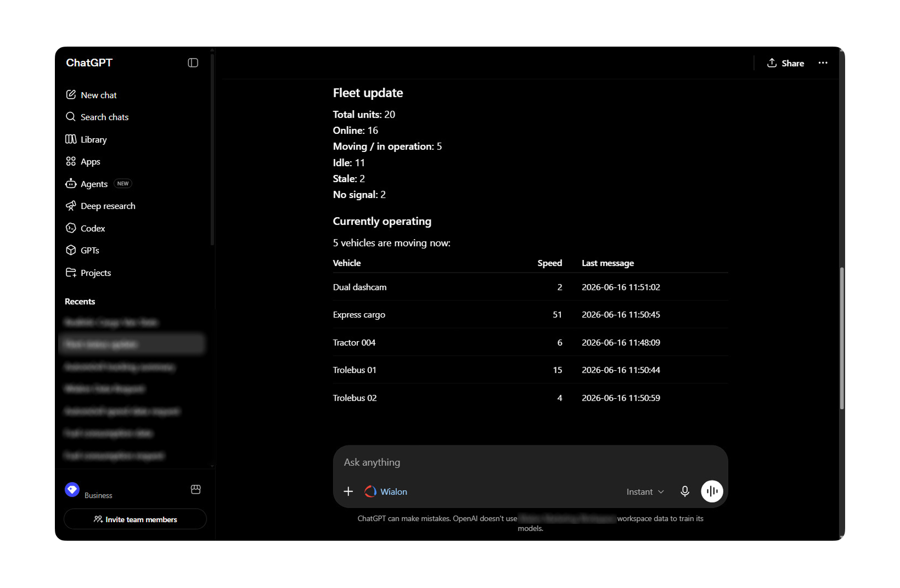900x588 pixels.
Task: Click the main conversation vertical scrollbar
Action: click(842, 338)
